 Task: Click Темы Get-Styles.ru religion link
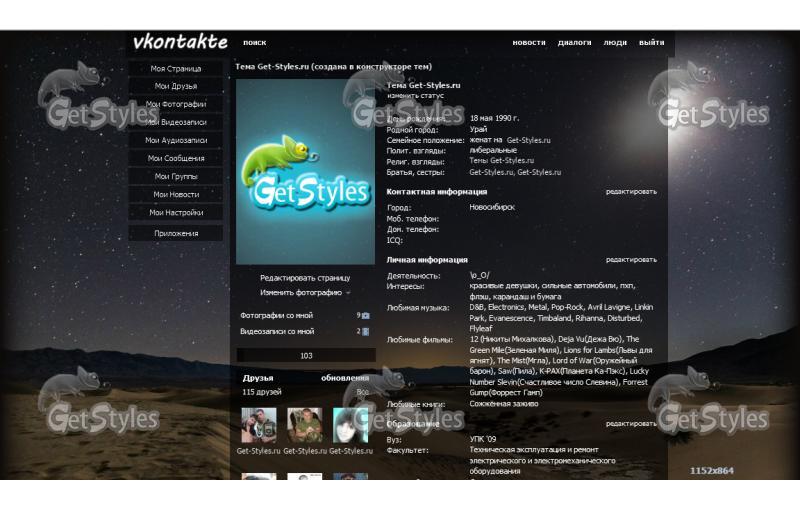[x=502, y=161]
